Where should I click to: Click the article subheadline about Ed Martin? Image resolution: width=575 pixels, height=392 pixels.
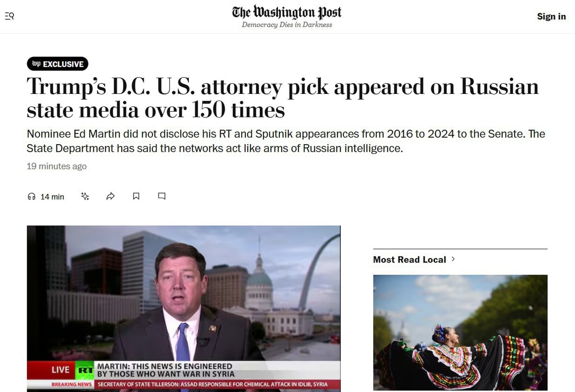[286, 141]
